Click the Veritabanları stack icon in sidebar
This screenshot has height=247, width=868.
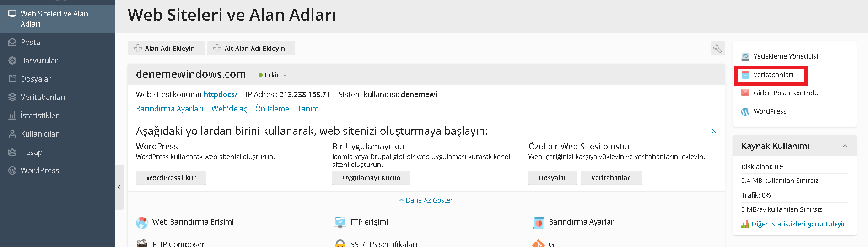tap(12, 97)
